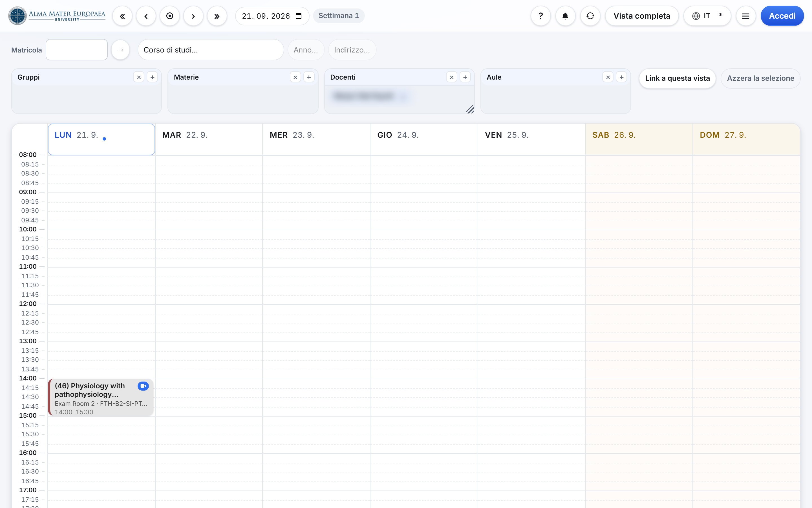This screenshot has height=508, width=812.
Task: Add a subject to Materie
Action: (309, 77)
